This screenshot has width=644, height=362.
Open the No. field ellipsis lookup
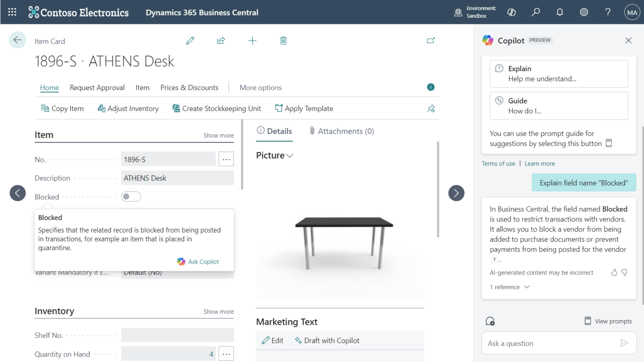[226, 159]
